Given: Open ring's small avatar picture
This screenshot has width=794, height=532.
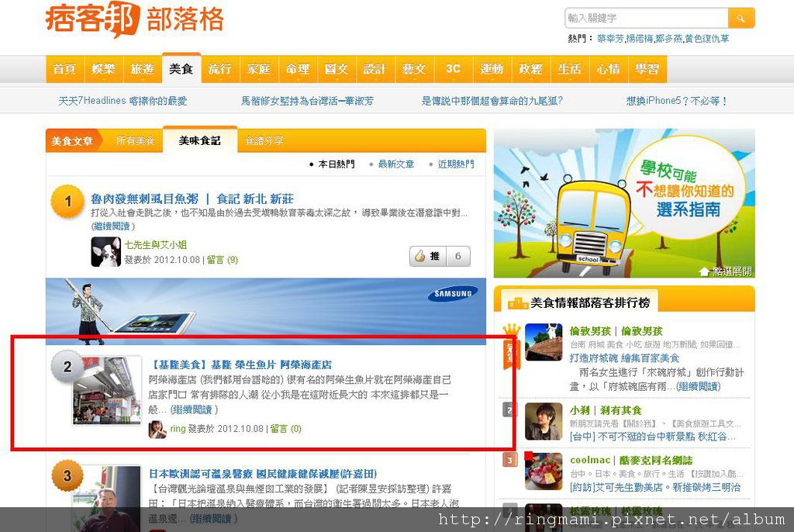Looking at the screenshot, I should click(x=157, y=429).
